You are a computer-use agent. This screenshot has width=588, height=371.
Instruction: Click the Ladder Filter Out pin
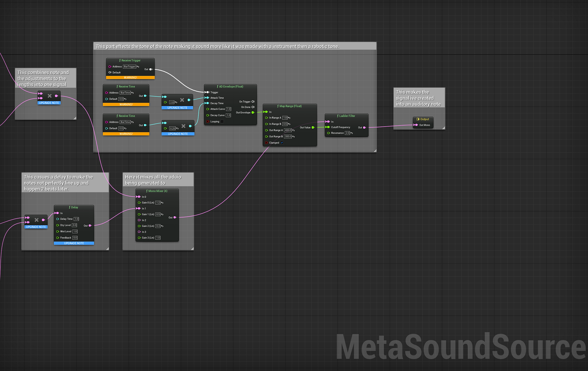click(364, 127)
